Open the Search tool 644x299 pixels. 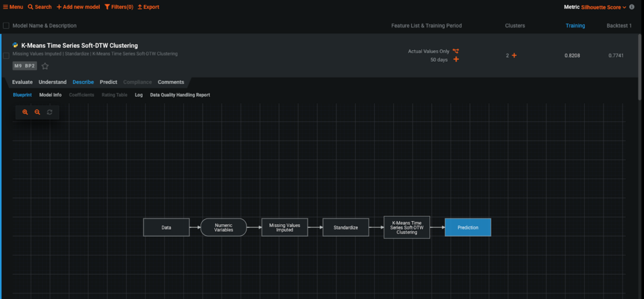(40, 7)
